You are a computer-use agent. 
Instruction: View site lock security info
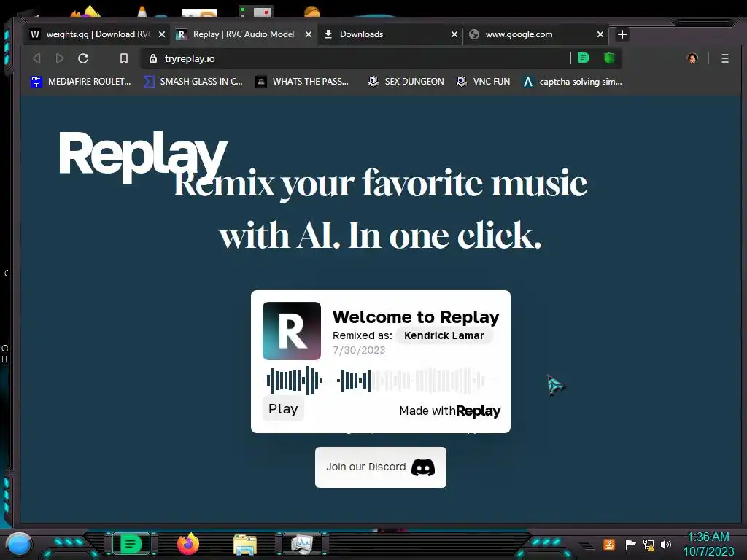153,58
